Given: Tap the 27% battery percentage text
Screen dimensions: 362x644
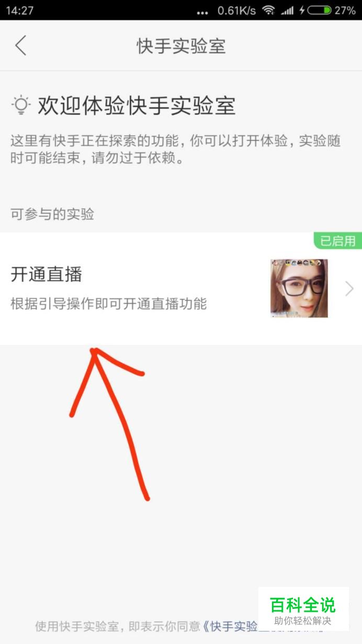Looking at the screenshot, I should click(345, 10).
